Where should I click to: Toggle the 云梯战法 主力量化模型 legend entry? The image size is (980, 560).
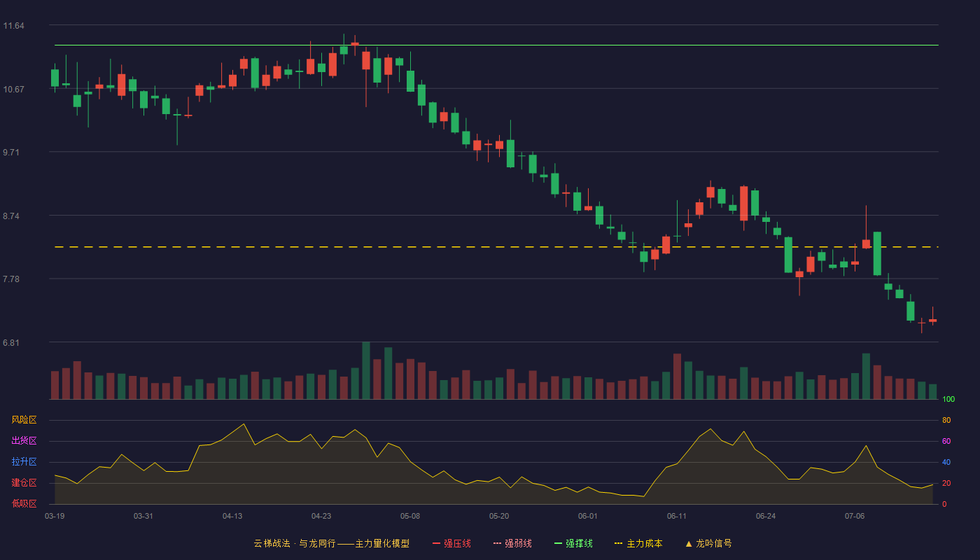click(332, 543)
